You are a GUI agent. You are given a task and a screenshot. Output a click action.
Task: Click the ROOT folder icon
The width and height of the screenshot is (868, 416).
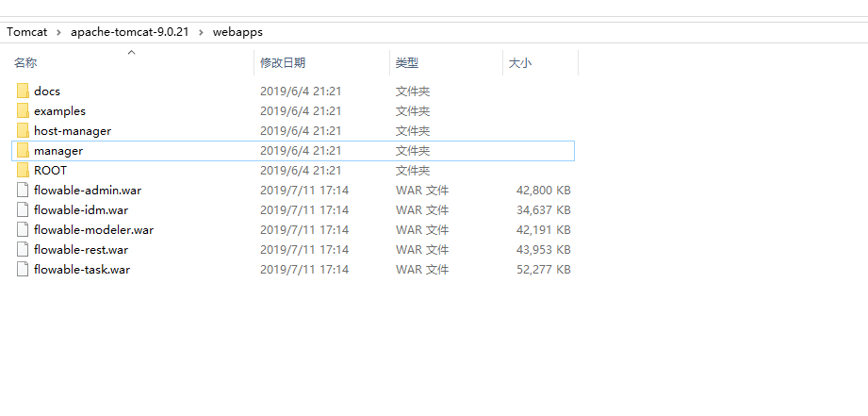[23, 171]
